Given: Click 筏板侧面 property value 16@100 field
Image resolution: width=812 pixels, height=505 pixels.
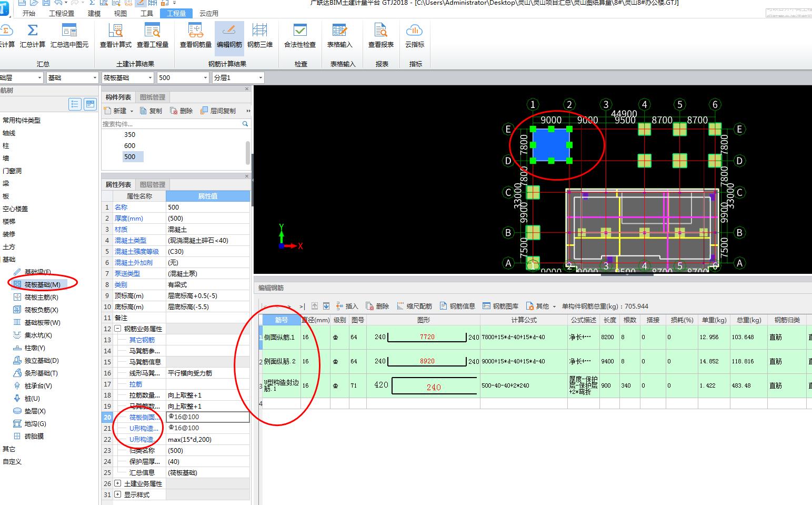Looking at the screenshot, I should coord(208,417).
